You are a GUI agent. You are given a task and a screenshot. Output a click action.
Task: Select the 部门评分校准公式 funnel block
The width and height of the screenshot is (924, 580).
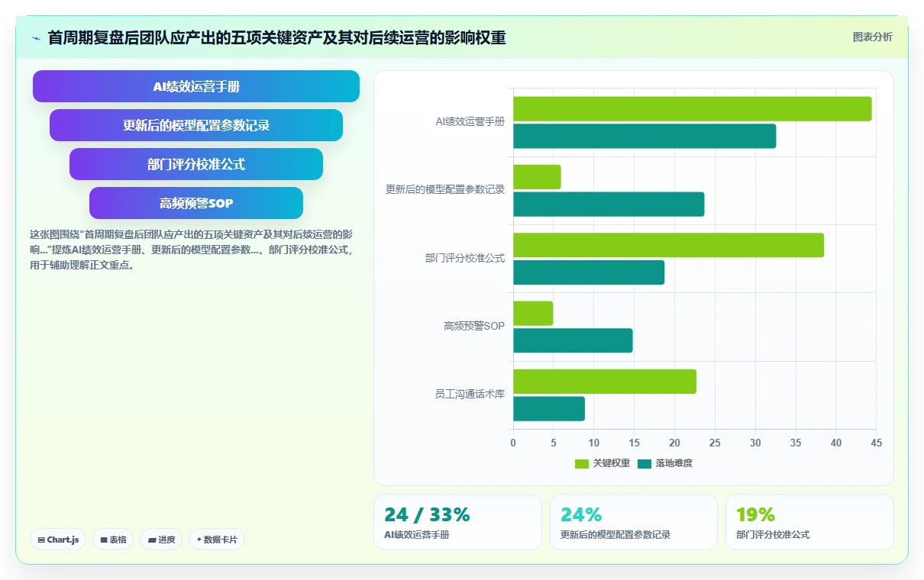(x=196, y=164)
